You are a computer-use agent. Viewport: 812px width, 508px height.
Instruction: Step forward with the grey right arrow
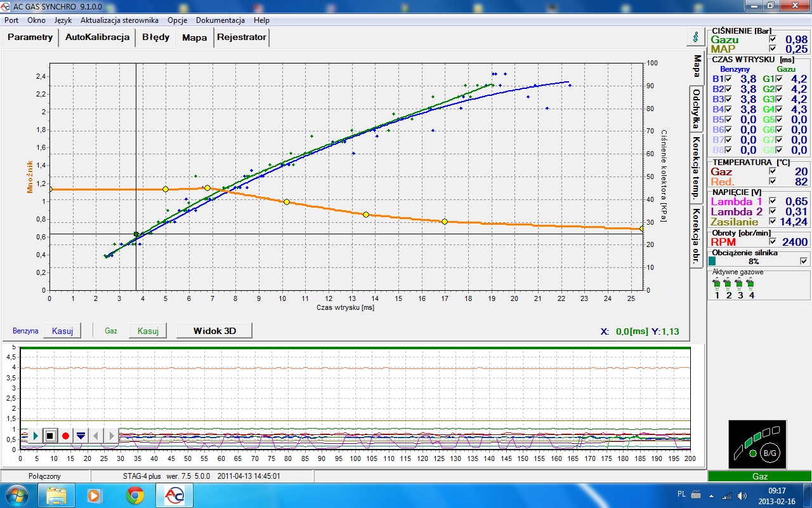tap(111, 436)
